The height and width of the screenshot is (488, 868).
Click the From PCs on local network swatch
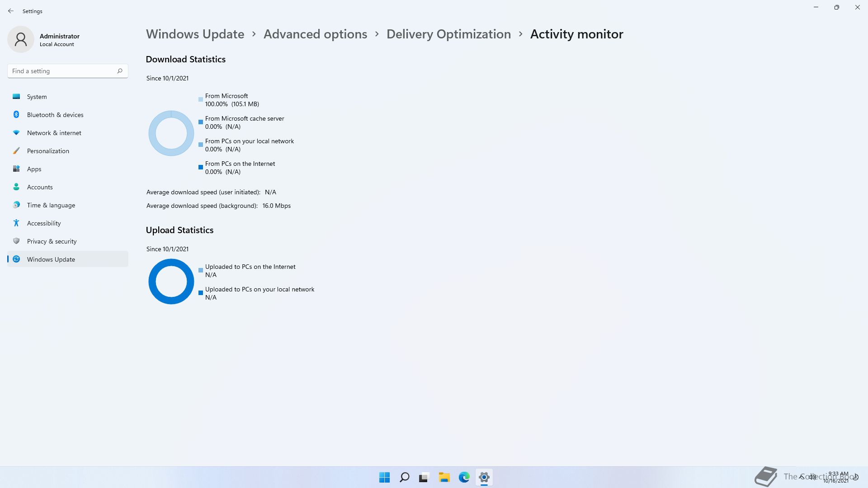click(x=201, y=145)
